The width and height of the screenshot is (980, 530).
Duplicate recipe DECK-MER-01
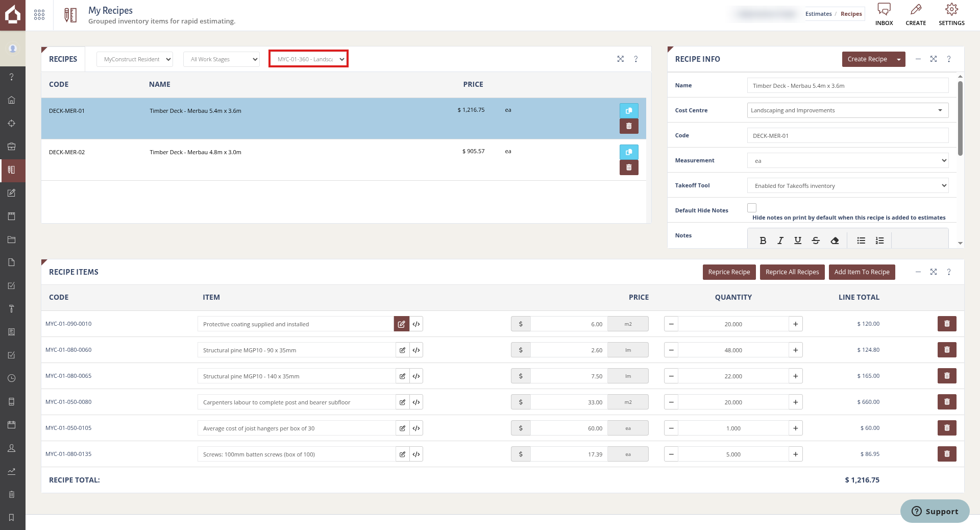pyautogui.click(x=629, y=111)
